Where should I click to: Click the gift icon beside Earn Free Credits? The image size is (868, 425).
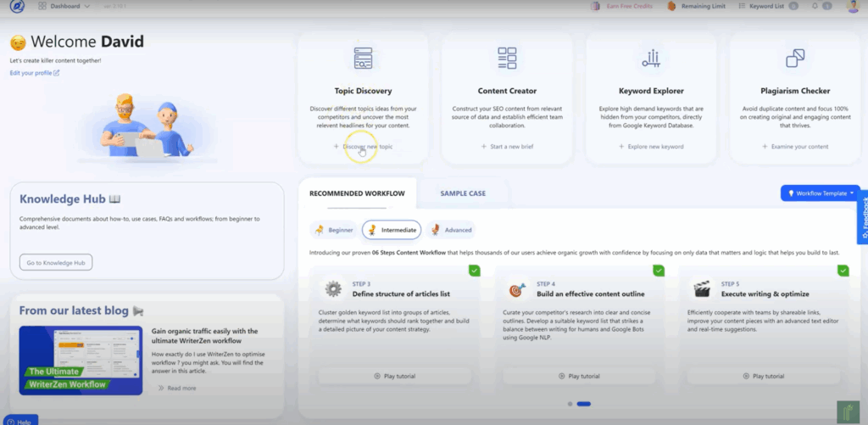coord(595,6)
